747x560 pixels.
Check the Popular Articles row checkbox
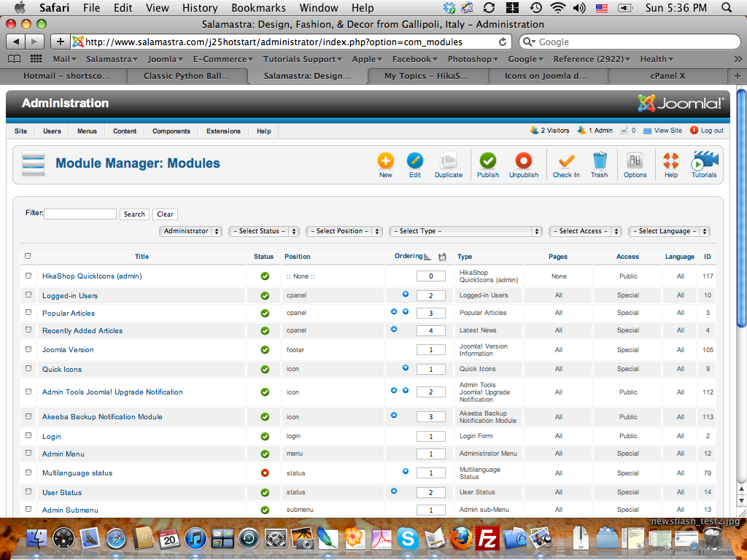coord(28,312)
